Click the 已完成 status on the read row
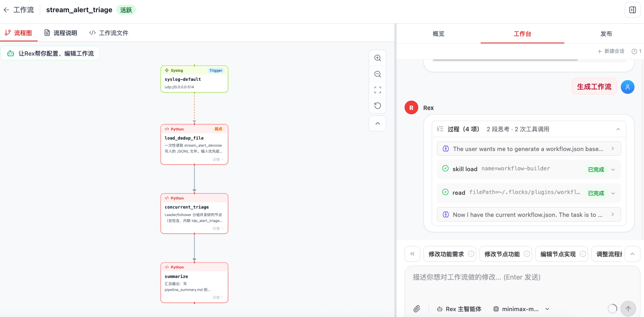 596,193
